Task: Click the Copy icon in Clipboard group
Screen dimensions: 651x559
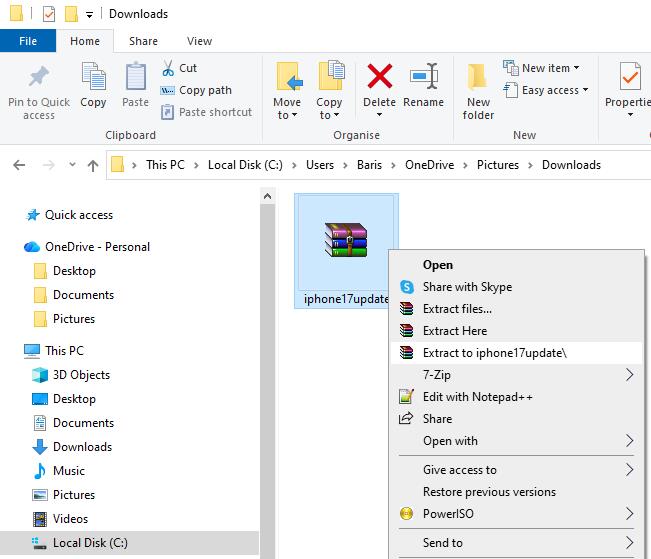Action: [93, 78]
